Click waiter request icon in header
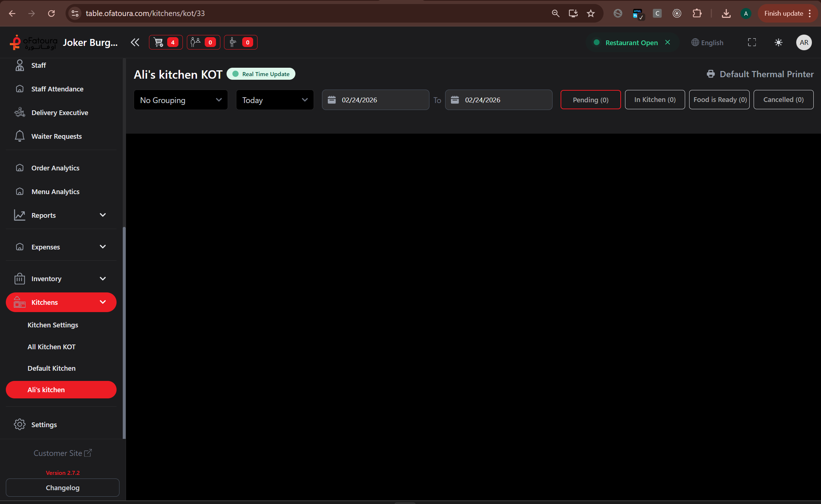This screenshot has width=821, height=504. pyautogui.click(x=240, y=42)
